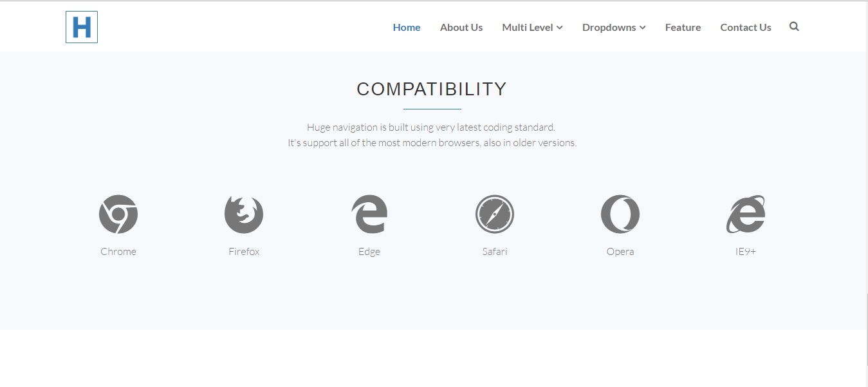Viewport: 868px width, 387px height.
Task: Click the Firefox label text
Action: click(x=244, y=251)
